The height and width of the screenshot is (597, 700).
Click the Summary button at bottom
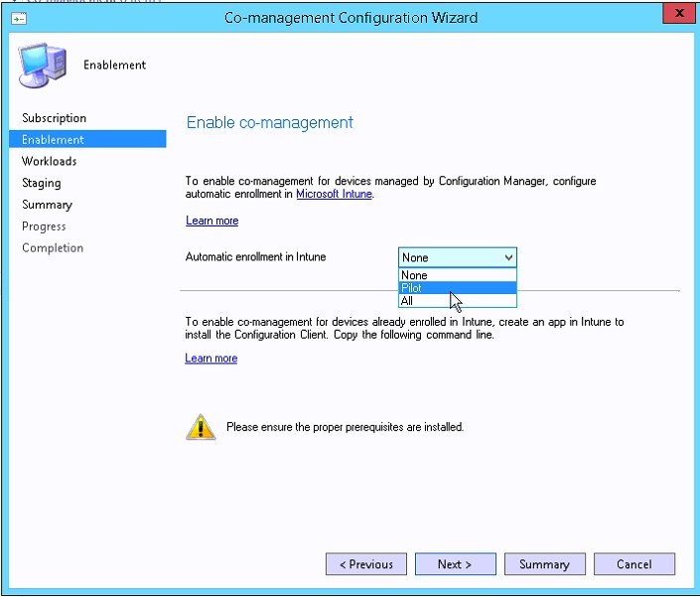[x=545, y=564]
